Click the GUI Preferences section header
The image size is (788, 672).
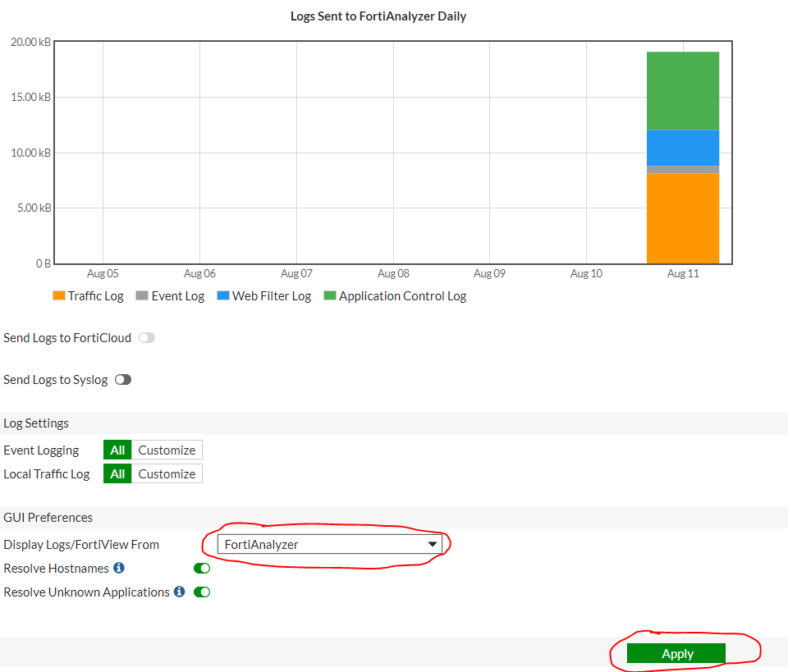pyautogui.click(x=48, y=517)
